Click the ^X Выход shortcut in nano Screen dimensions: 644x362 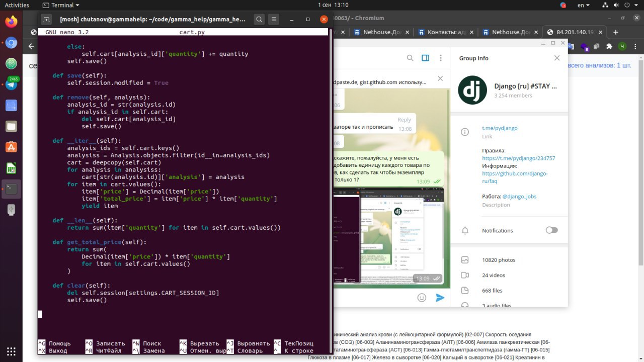(52, 350)
